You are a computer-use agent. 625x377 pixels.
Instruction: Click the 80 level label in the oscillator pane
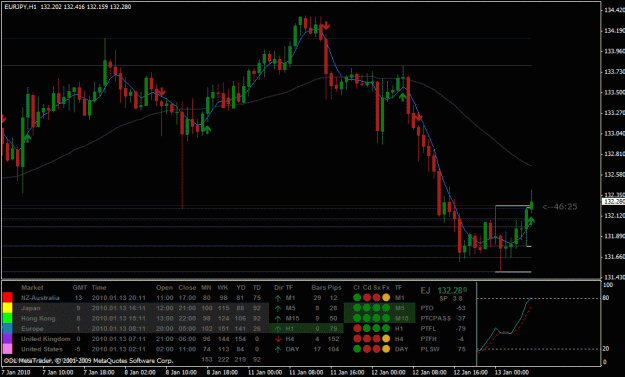(x=606, y=298)
